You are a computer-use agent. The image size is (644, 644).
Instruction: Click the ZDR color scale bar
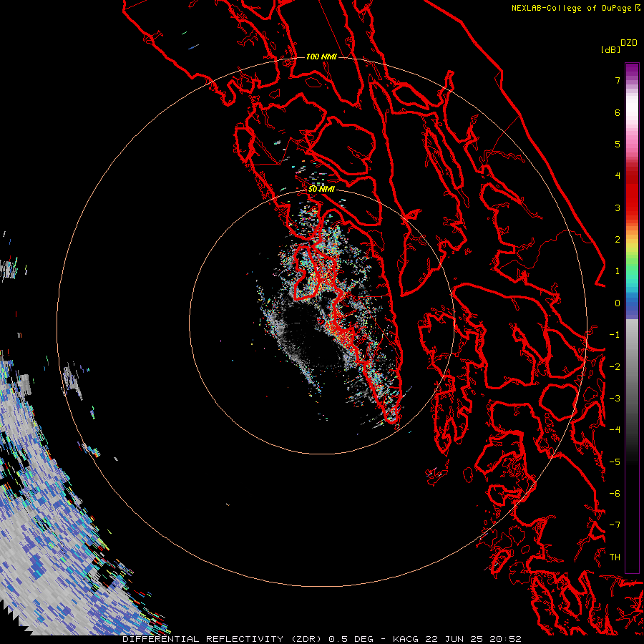(632, 318)
